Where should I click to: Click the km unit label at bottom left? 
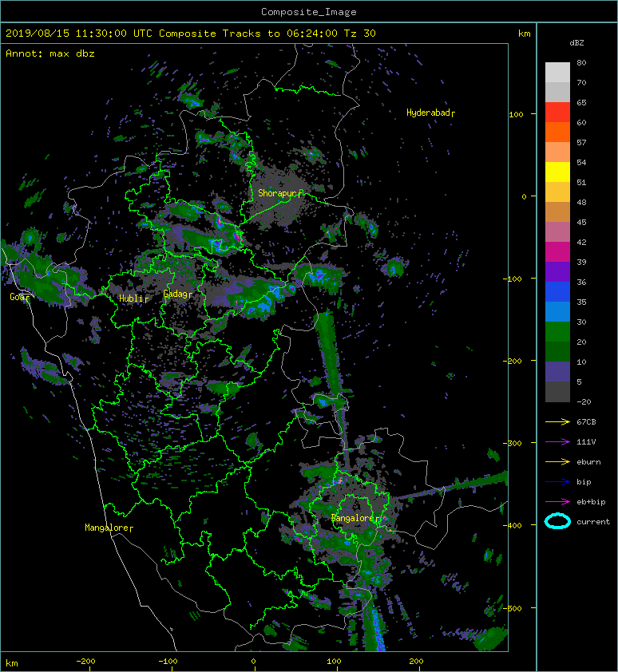(x=12, y=663)
